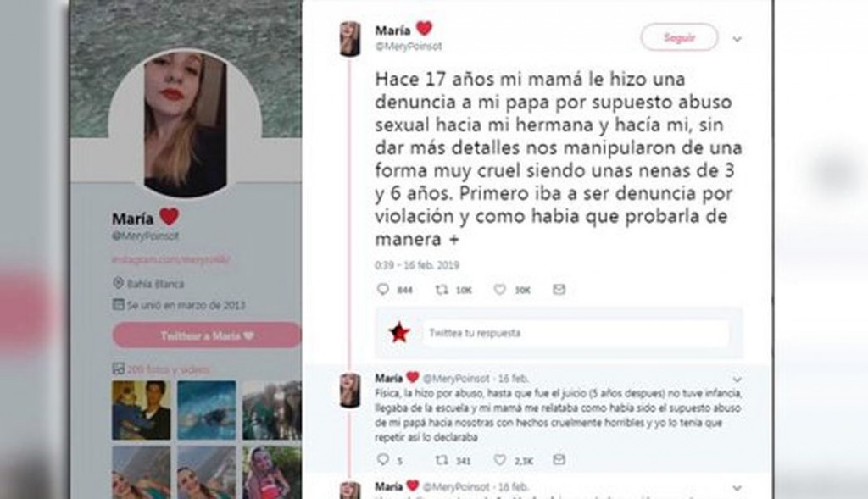The height and width of the screenshot is (499, 868).
Task: Like the main tweet with 30K hearts
Action: point(499,289)
